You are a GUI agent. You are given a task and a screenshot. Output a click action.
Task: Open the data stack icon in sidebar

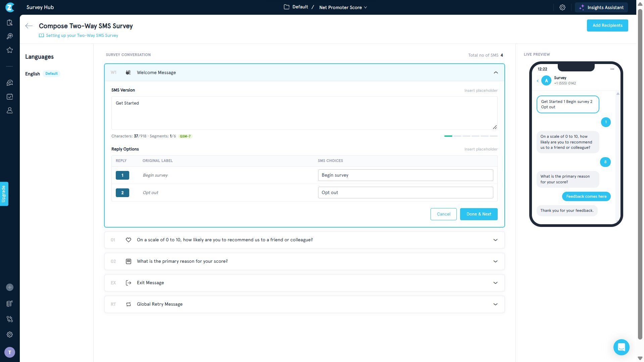[x=10, y=304]
